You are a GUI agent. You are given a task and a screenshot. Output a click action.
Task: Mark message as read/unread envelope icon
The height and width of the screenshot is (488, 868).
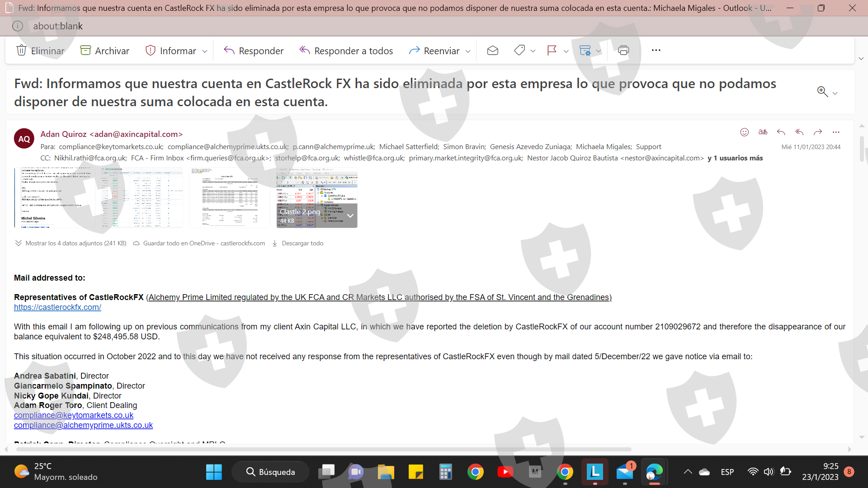tap(493, 51)
